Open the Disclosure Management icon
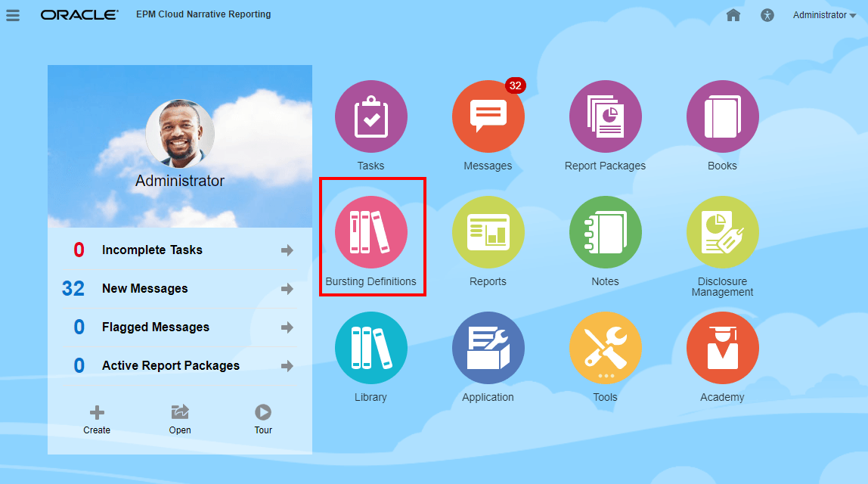The image size is (868, 484). [x=722, y=232]
